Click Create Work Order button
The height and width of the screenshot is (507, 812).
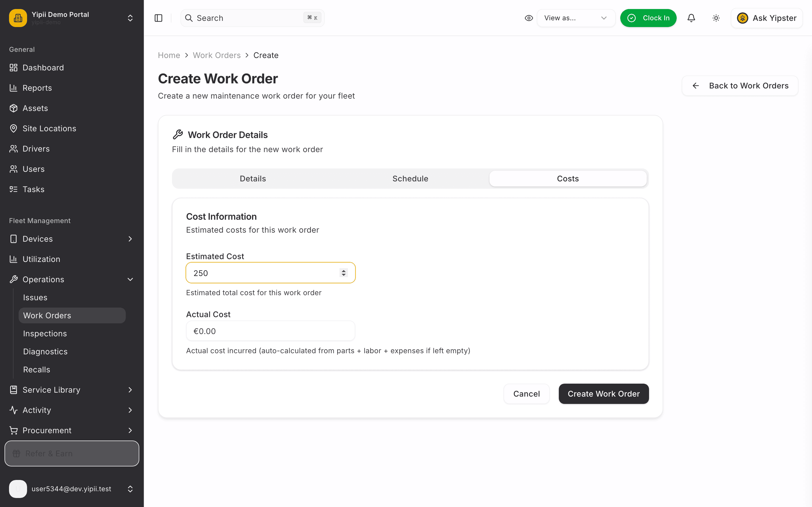pos(604,394)
